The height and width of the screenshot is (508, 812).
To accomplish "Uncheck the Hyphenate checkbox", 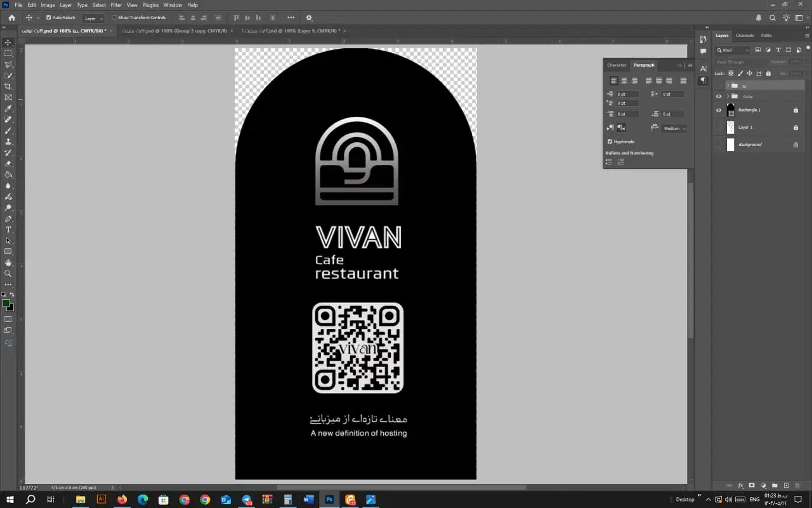I will pyautogui.click(x=610, y=142).
